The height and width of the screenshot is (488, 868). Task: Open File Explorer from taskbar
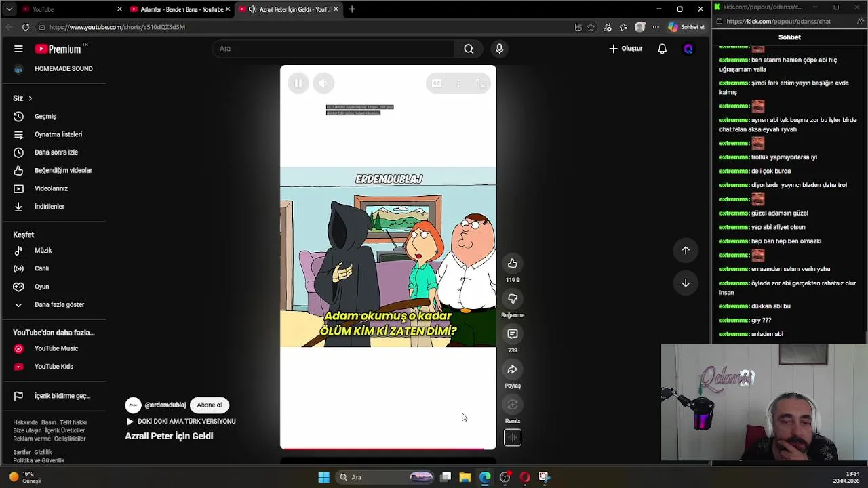tap(465, 477)
